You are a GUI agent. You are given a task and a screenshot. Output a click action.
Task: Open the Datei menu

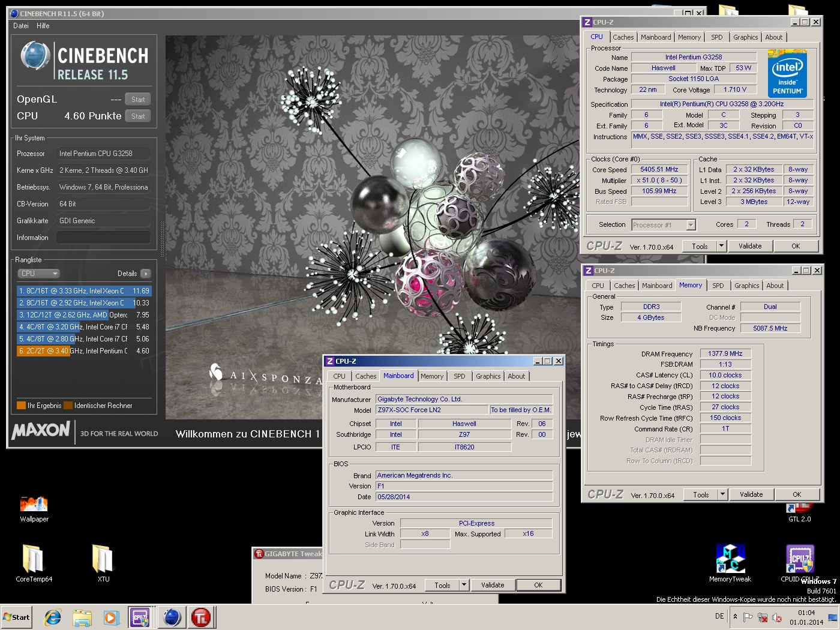(x=21, y=26)
